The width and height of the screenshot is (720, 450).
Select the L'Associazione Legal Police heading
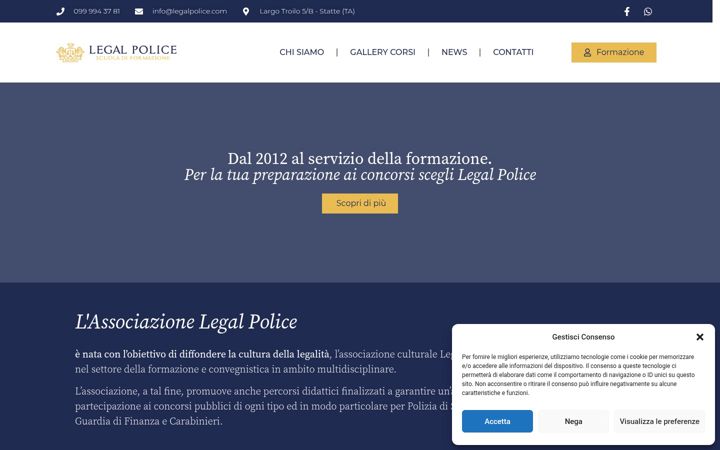pyautogui.click(x=186, y=321)
